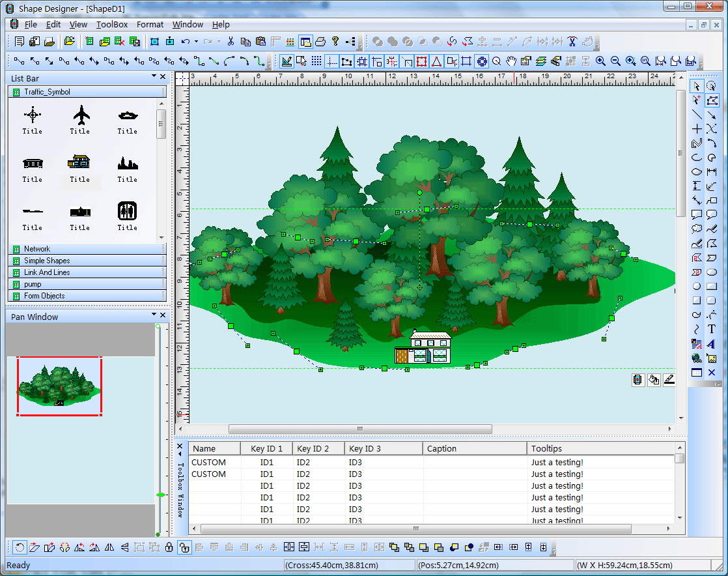728x576 pixels.
Task: Open the Format menu
Action: (150, 25)
